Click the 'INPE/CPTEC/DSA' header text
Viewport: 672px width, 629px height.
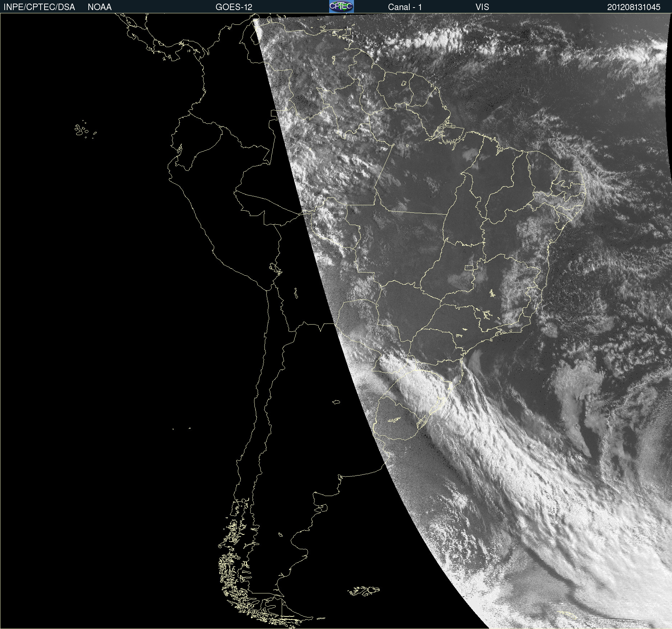click(39, 7)
